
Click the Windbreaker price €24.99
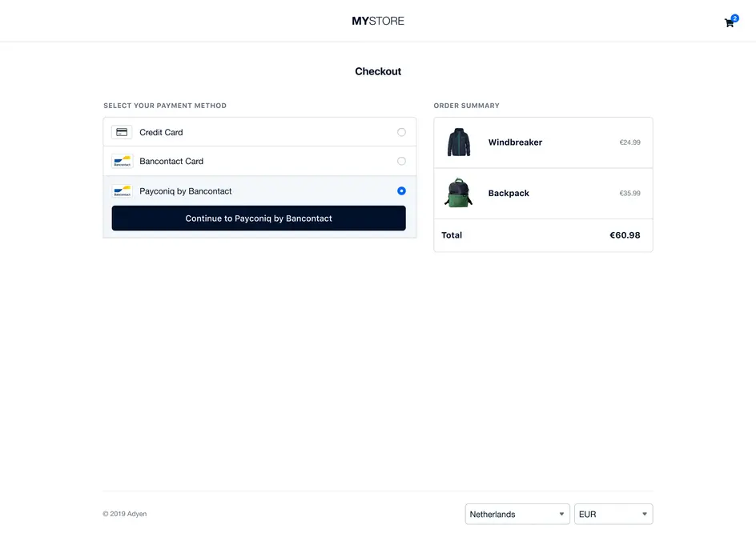pos(630,142)
